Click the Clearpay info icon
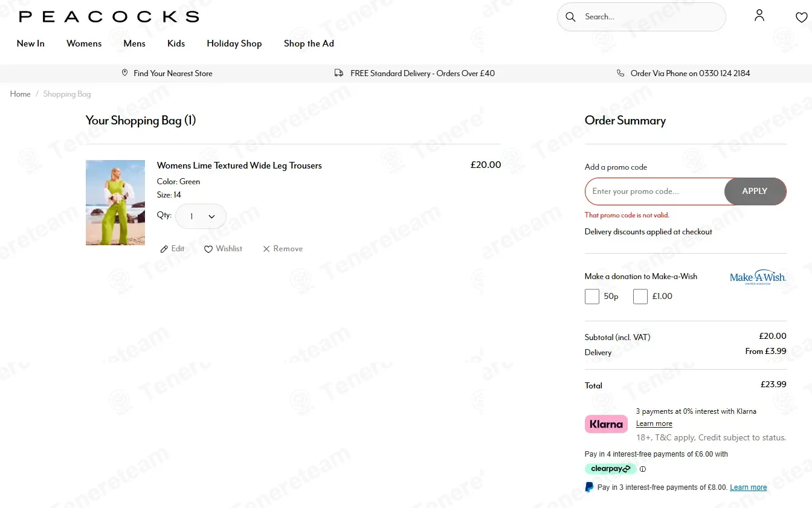812x508 pixels. pos(643,469)
